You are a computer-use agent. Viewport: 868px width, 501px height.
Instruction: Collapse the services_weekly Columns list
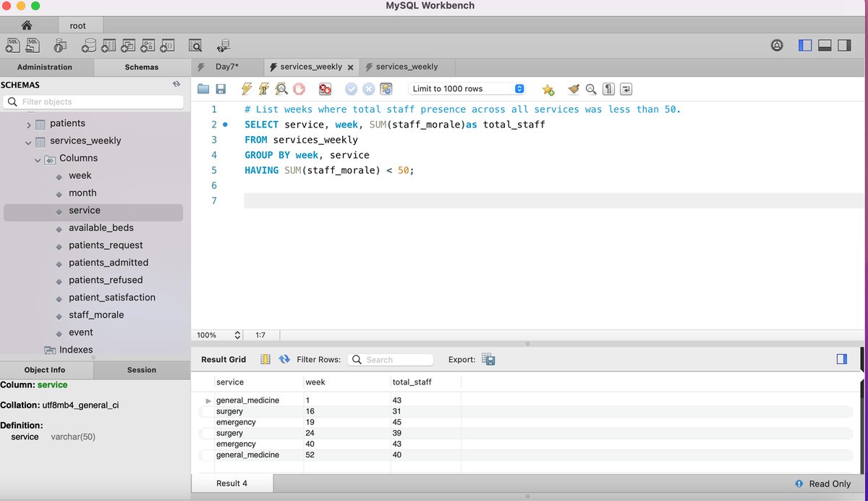point(38,158)
